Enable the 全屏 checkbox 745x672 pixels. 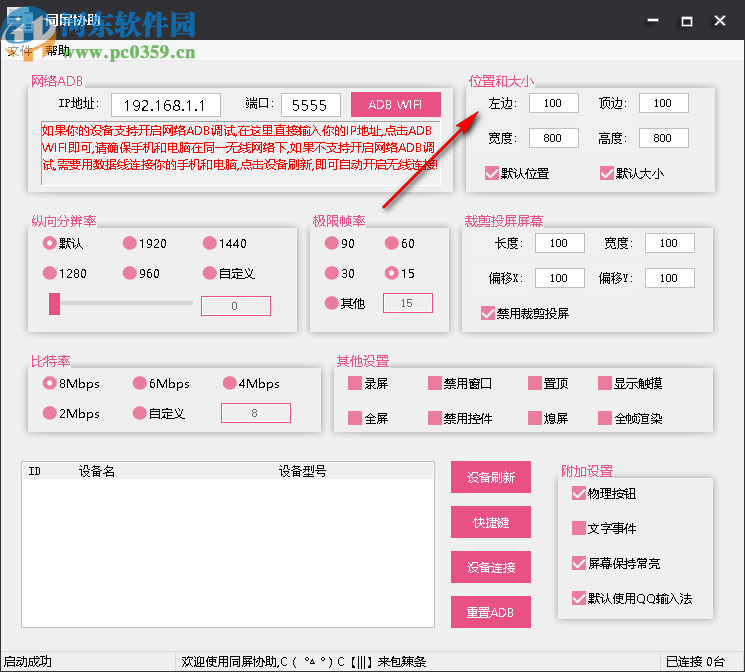click(x=355, y=418)
